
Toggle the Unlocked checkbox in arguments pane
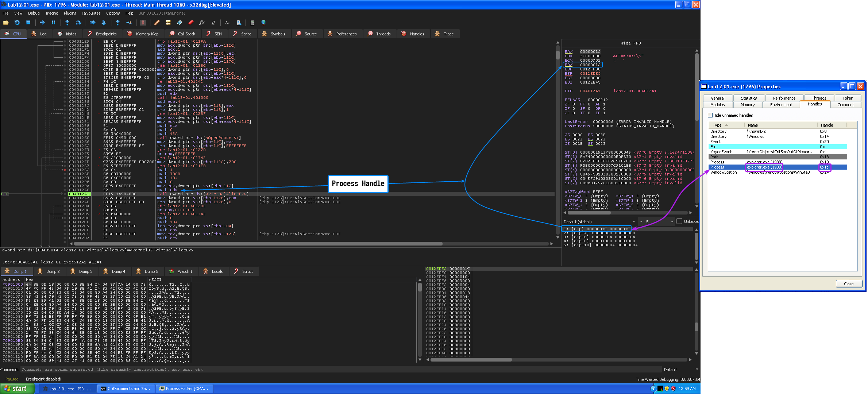click(679, 221)
